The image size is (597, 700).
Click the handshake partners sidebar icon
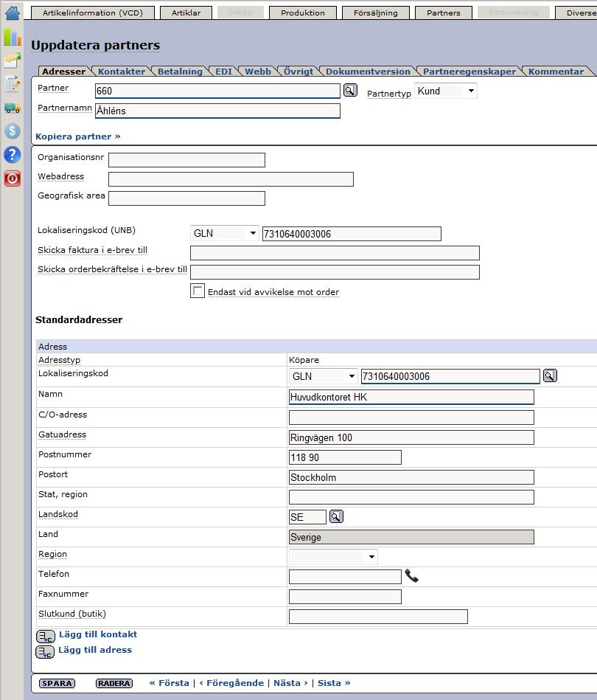(x=13, y=60)
